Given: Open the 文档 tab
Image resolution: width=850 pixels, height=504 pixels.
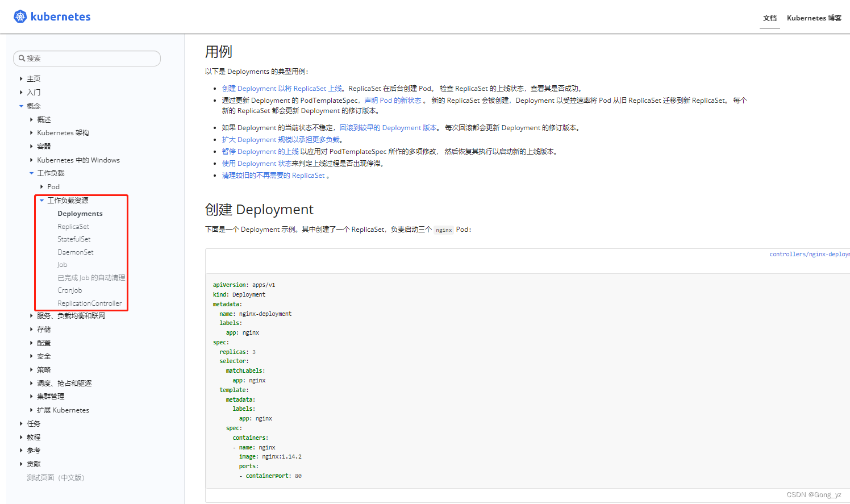Looking at the screenshot, I should [770, 18].
